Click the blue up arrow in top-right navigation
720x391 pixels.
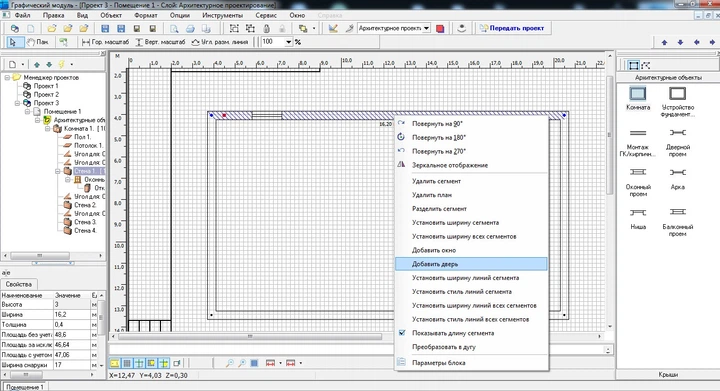tap(664, 42)
